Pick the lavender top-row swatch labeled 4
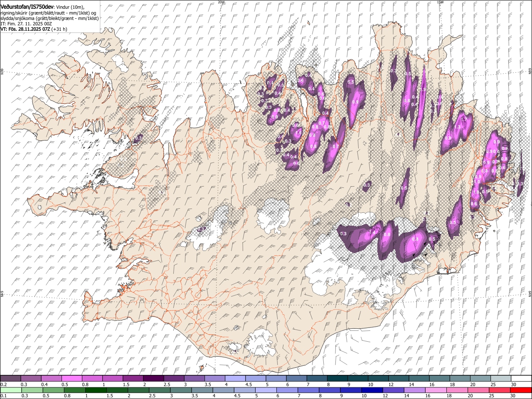The width and height of the screenshot is (532, 399). pos(235,379)
